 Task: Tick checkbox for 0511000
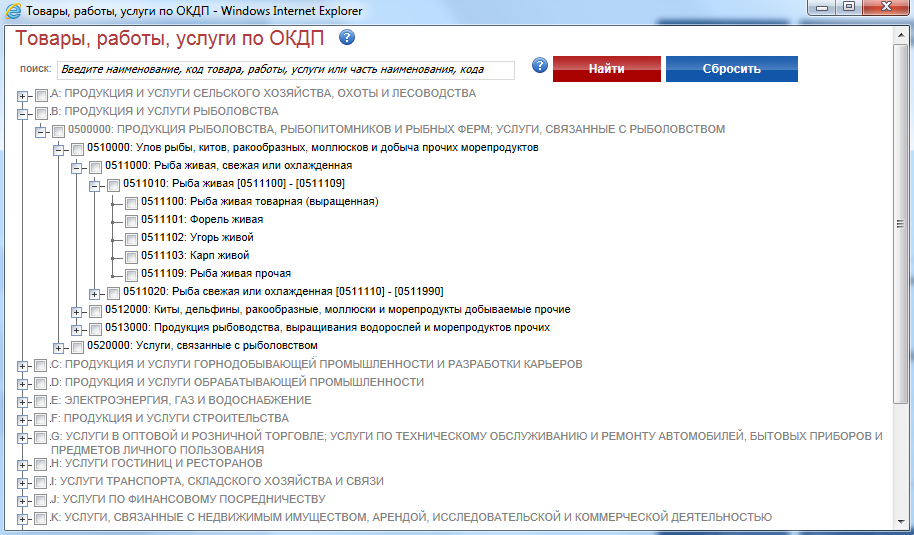[x=95, y=167]
